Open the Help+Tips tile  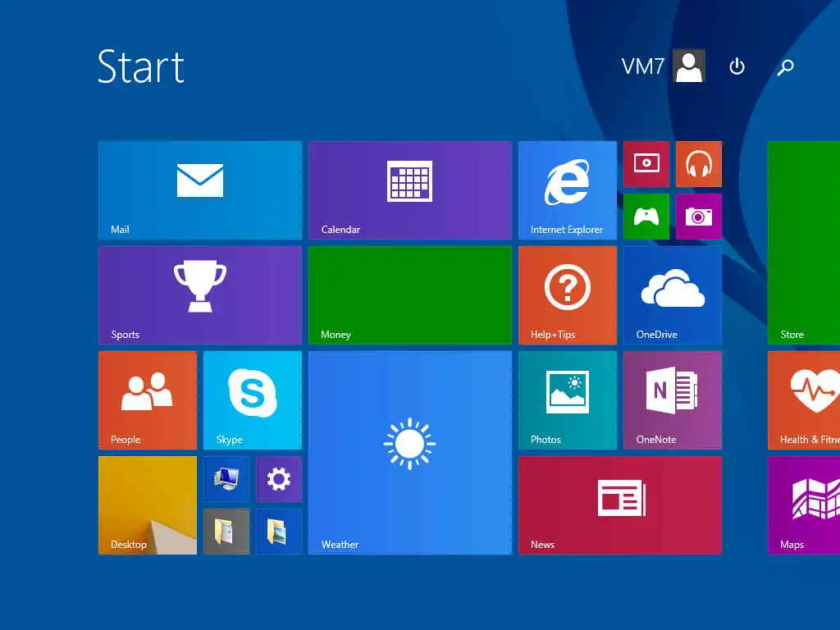(568, 295)
